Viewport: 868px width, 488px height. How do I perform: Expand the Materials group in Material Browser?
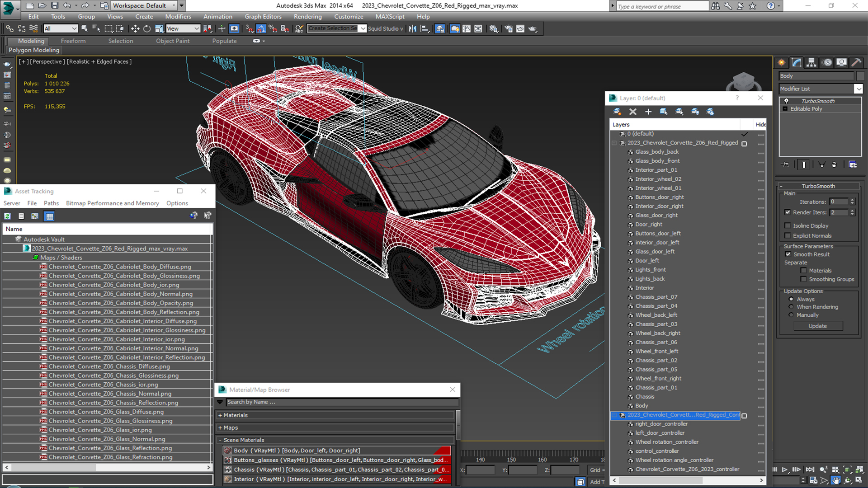point(220,415)
